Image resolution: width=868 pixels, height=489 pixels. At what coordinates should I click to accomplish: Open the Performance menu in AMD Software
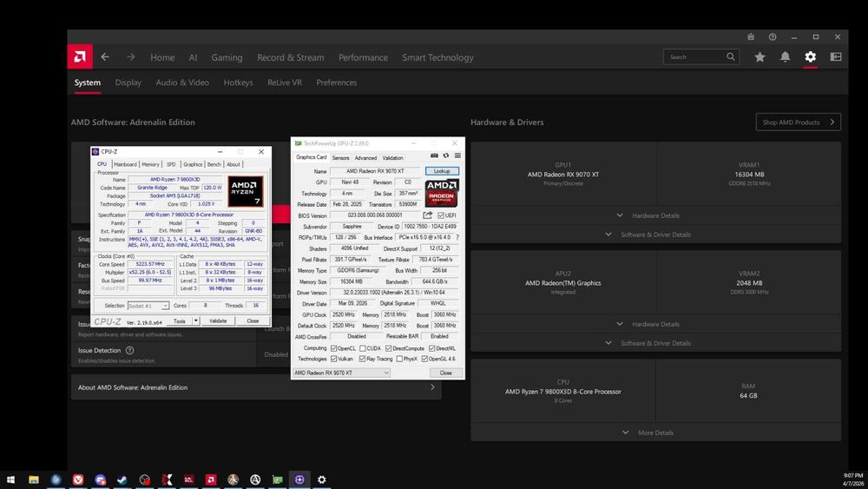363,57
